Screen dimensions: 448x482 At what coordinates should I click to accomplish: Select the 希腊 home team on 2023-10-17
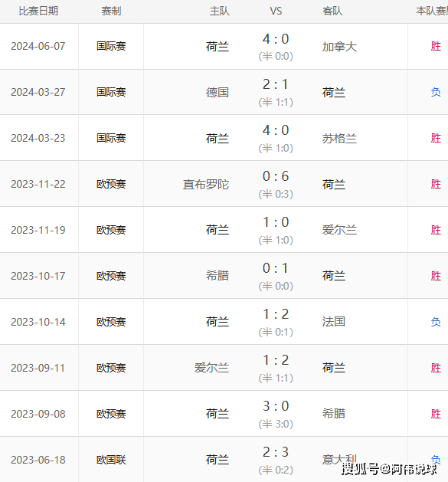point(217,276)
